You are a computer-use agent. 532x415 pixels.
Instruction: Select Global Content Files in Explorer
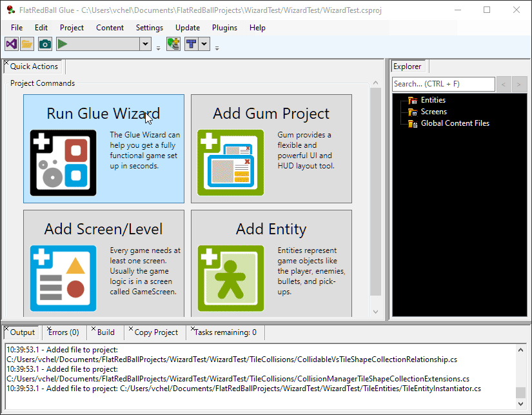[x=455, y=123]
